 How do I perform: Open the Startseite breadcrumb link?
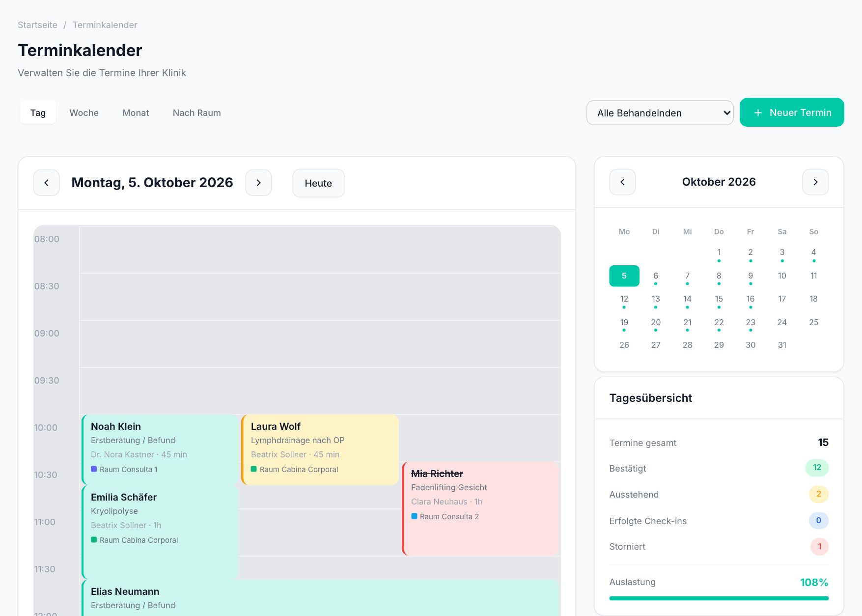(x=37, y=25)
